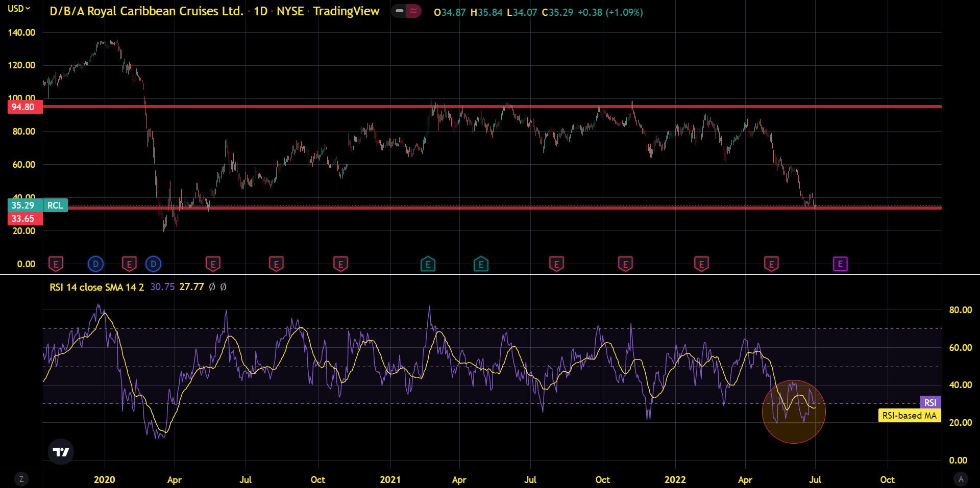980x488 pixels.
Task: Click the 0.00 label on the price axis
Action: point(26,264)
